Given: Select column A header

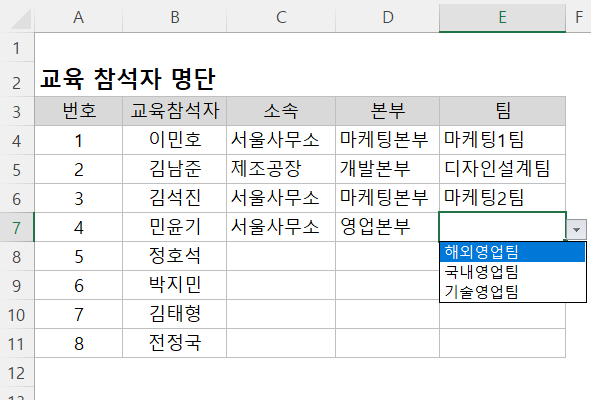Looking at the screenshot, I should [x=78, y=17].
